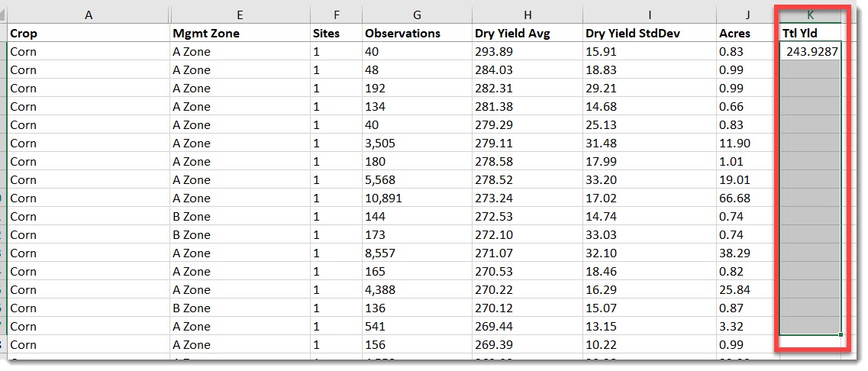Select the Dry Yield Avg cell 293.89
The height and width of the screenshot is (371, 868).
(x=526, y=51)
